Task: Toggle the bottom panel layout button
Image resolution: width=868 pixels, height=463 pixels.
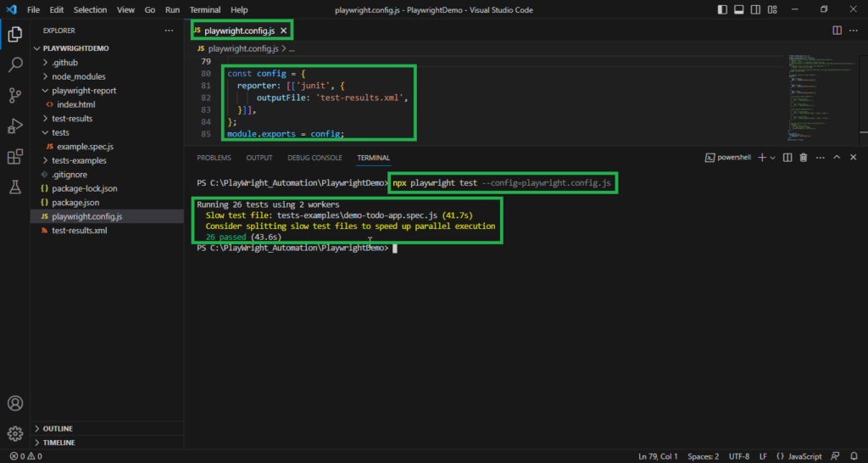Action: point(738,9)
